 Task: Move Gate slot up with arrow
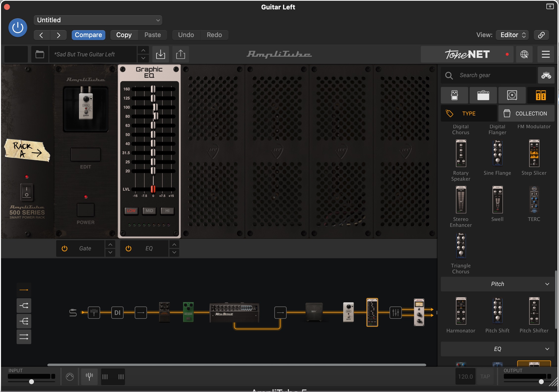[110, 244]
